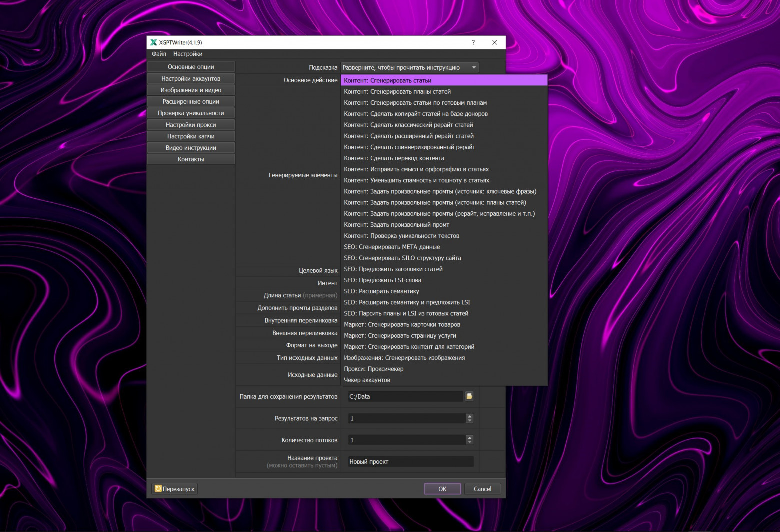Show Видео инструкции section
780x532 pixels.
click(x=191, y=147)
